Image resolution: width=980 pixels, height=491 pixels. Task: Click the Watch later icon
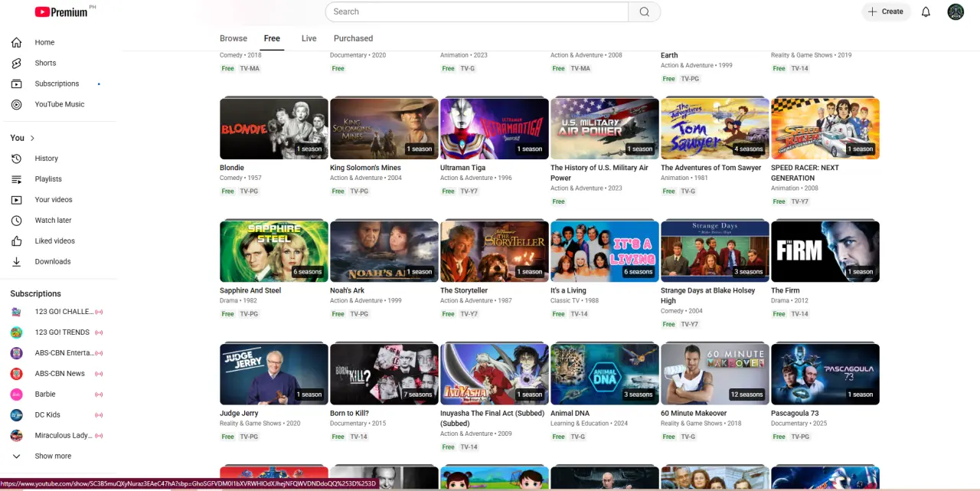17,221
